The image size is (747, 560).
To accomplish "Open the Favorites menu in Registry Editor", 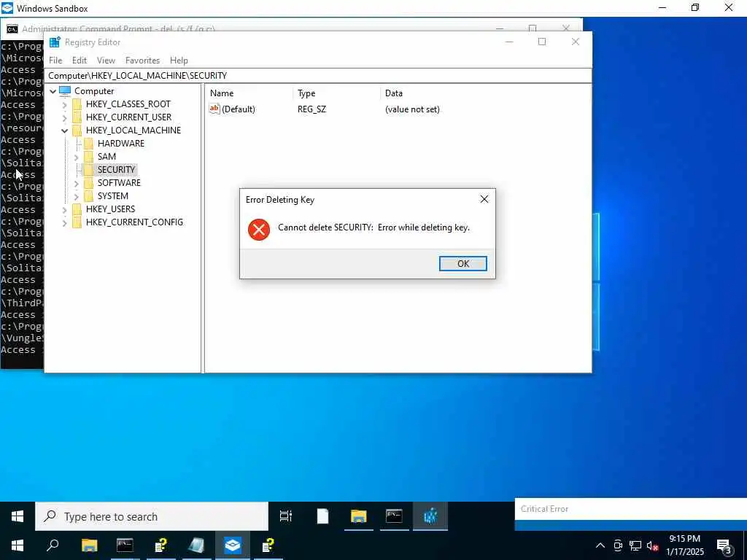I will (142, 61).
